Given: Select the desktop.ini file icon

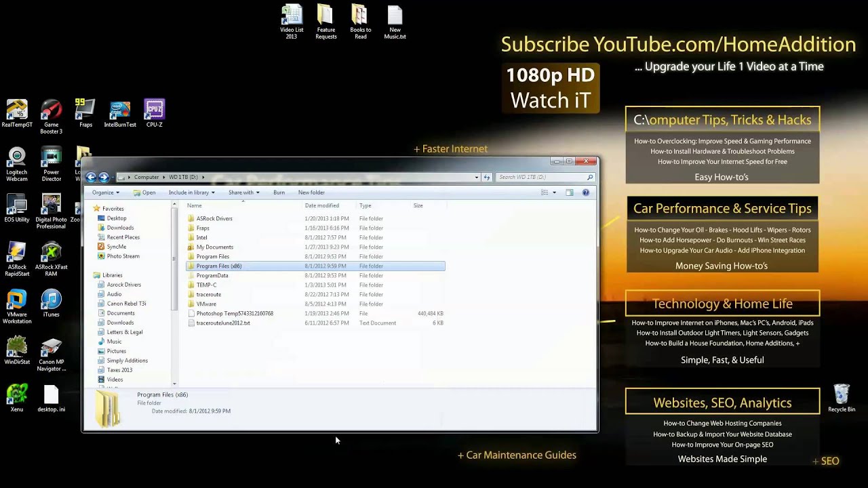Looking at the screenshot, I should click(51, 398).
